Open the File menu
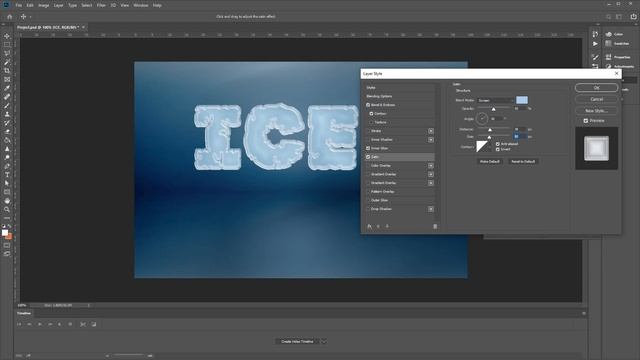This screenshot has height=360, width=640. tap(19, 5)
